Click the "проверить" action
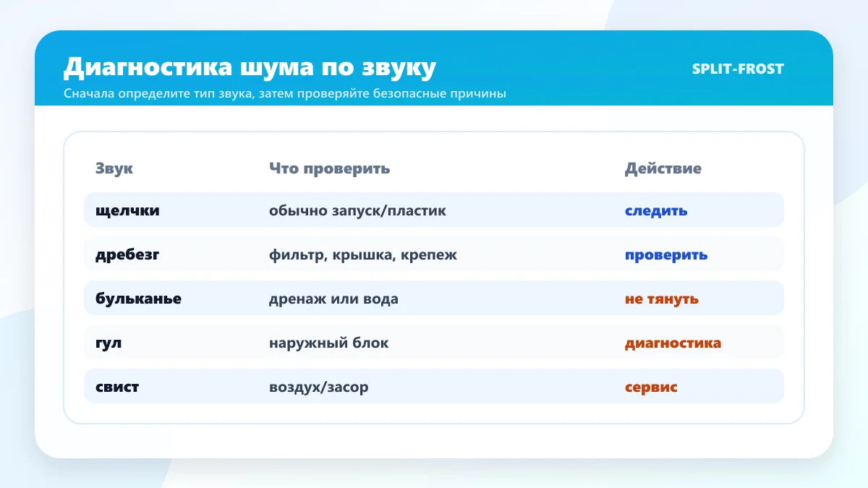This screenshot has height=488, width=868. tap(666, 254)
